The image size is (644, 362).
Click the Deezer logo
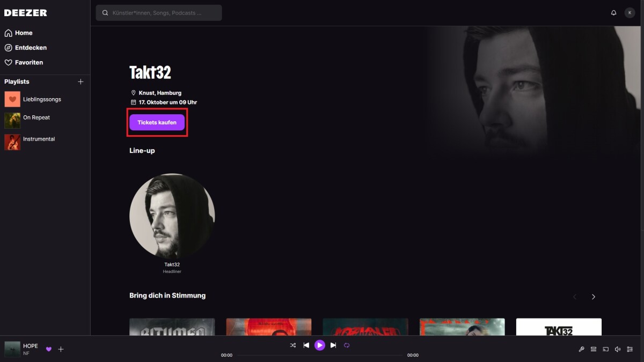tap(26, 13)
